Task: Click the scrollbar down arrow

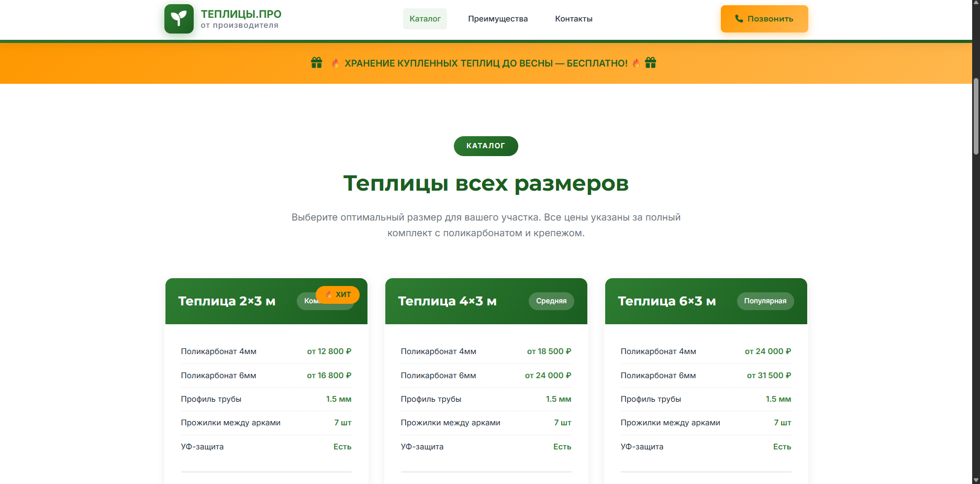Action: click(976, 480)
